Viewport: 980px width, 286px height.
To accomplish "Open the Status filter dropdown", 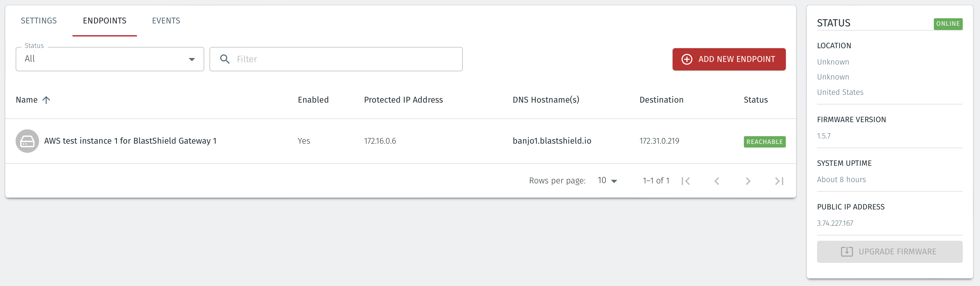I will click(110, 59).
